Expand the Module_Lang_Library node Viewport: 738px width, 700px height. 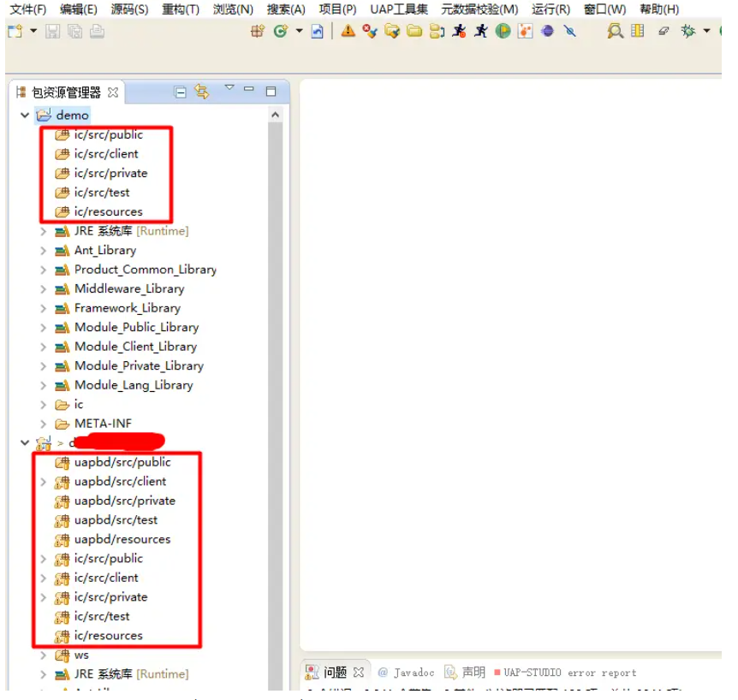[44, 386]
